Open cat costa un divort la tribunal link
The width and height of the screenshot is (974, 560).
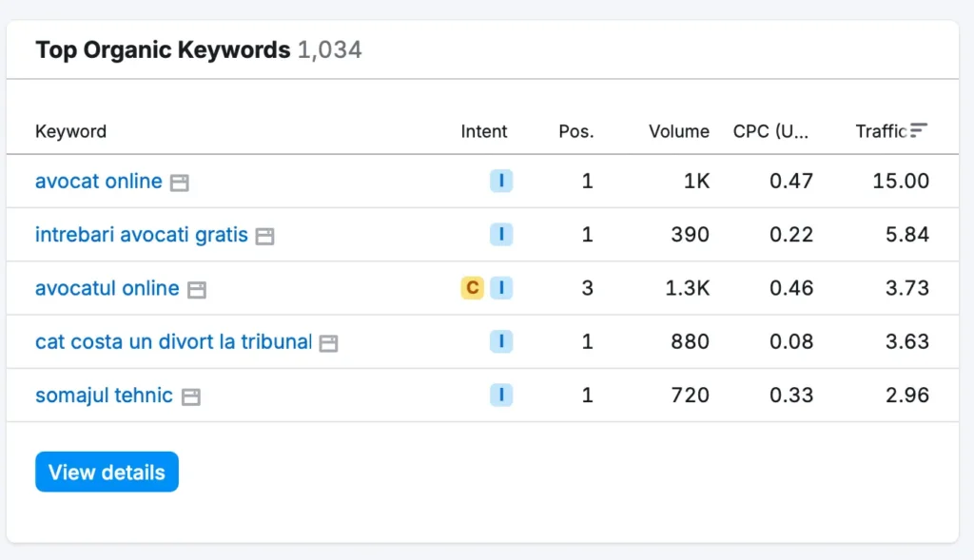point(173,341)
